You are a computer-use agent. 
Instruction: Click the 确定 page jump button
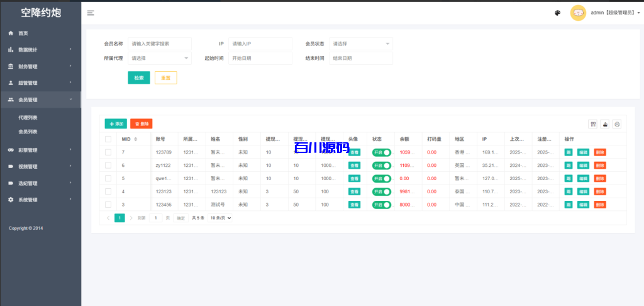click(180, 218)
